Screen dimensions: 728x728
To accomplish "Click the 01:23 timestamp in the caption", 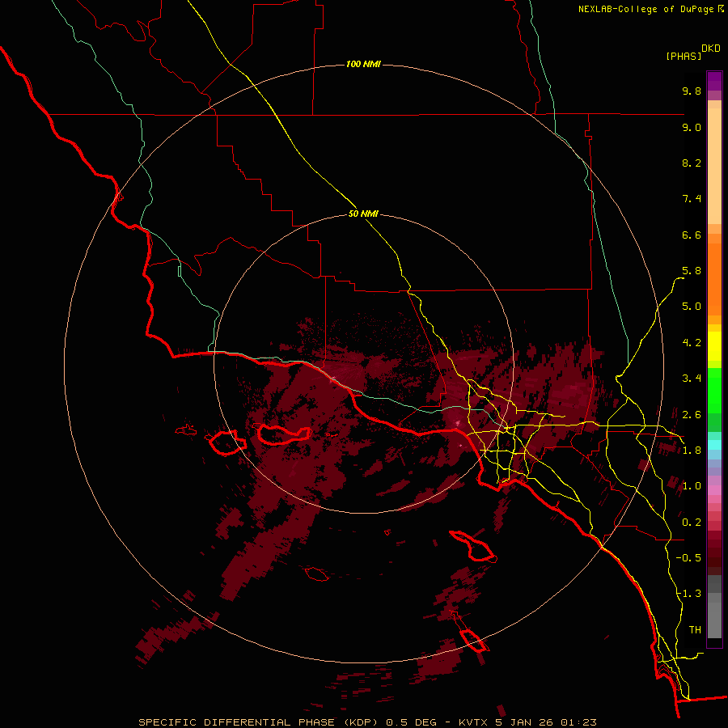I will [578, 722].
